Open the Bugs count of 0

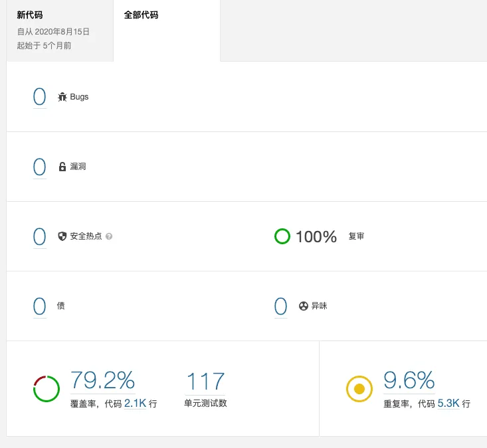(x=39, y=97)
